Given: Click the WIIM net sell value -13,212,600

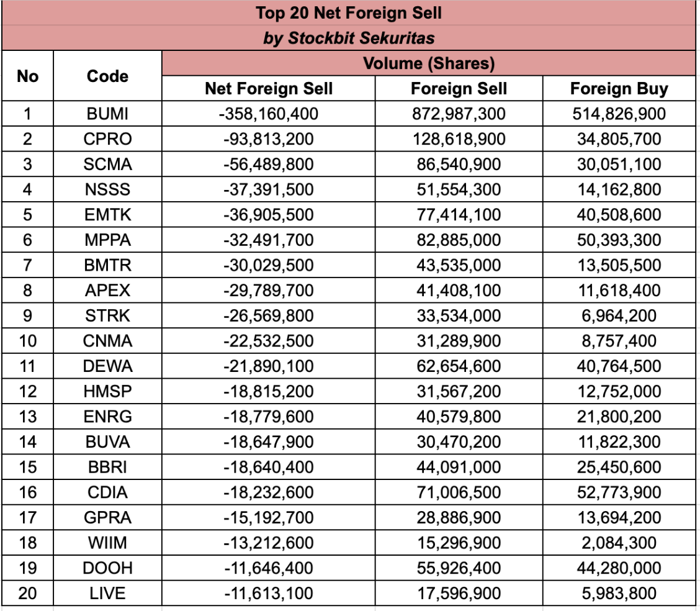Looking at the screenshot, I should tap(269, 543).
